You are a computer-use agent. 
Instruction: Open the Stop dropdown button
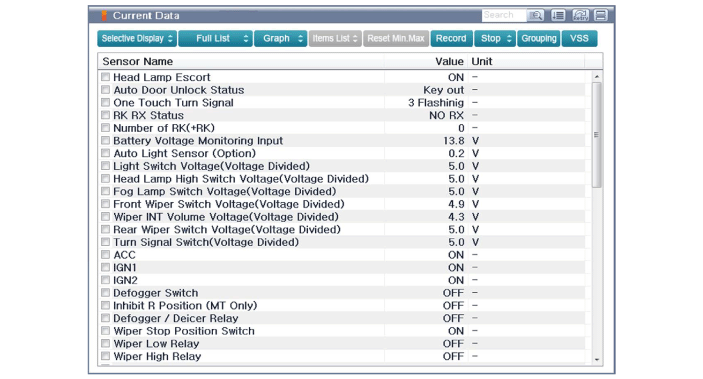click(x=495, y=39)
